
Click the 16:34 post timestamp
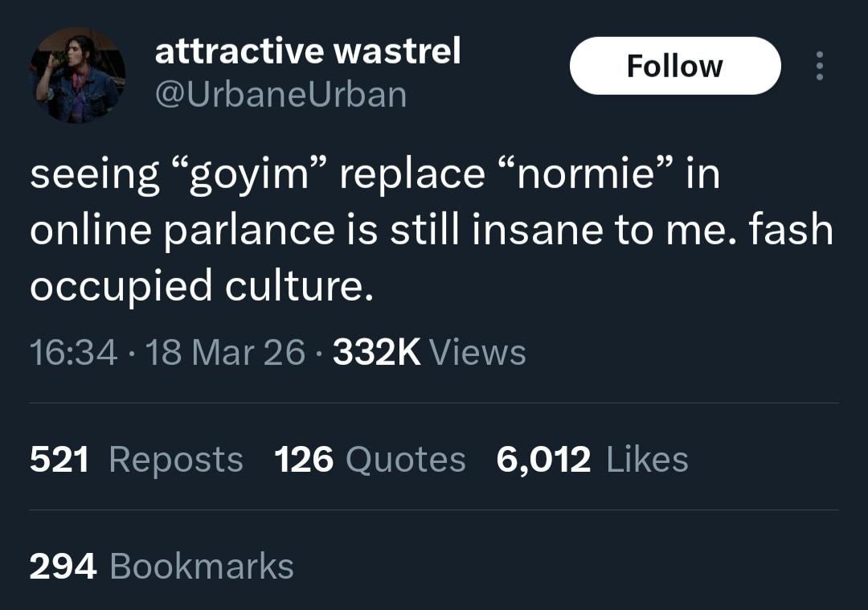(x=73, y=352)
